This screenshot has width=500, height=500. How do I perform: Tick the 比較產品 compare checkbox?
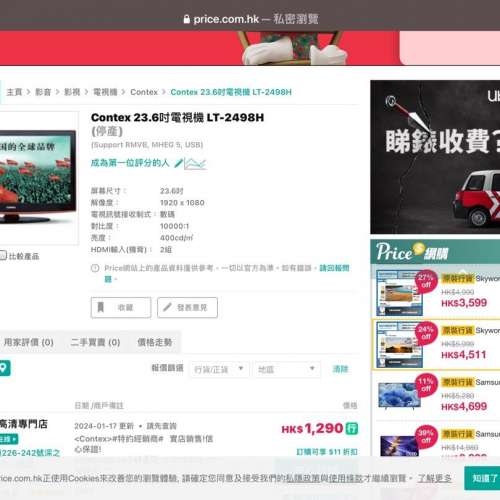3,256
